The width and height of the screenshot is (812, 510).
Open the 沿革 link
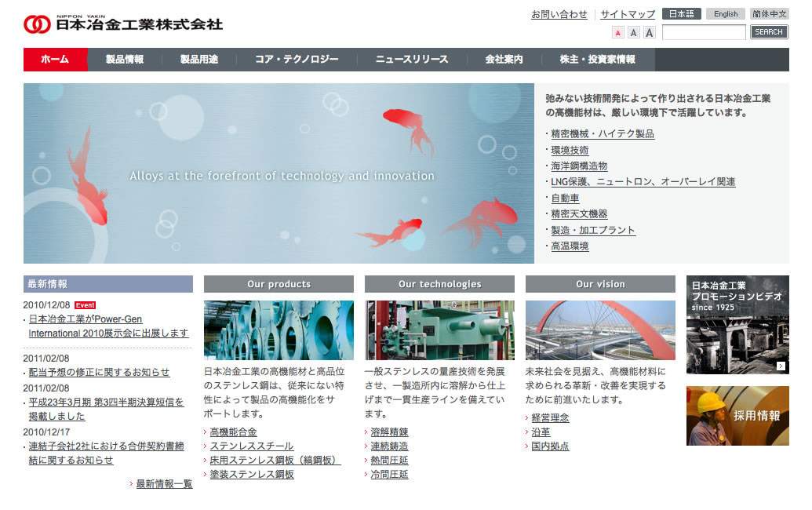click(x=541, y=432)
